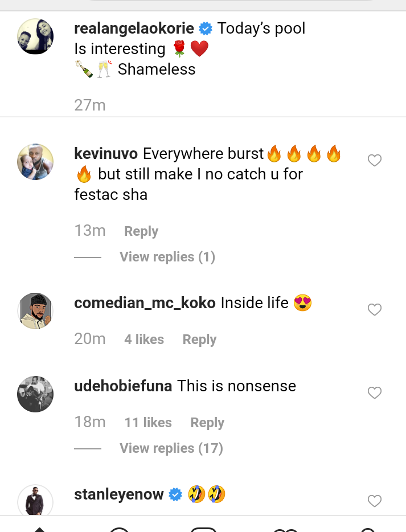
Task: Reply to udehobiefuna's comment
Action: [207, 423]
